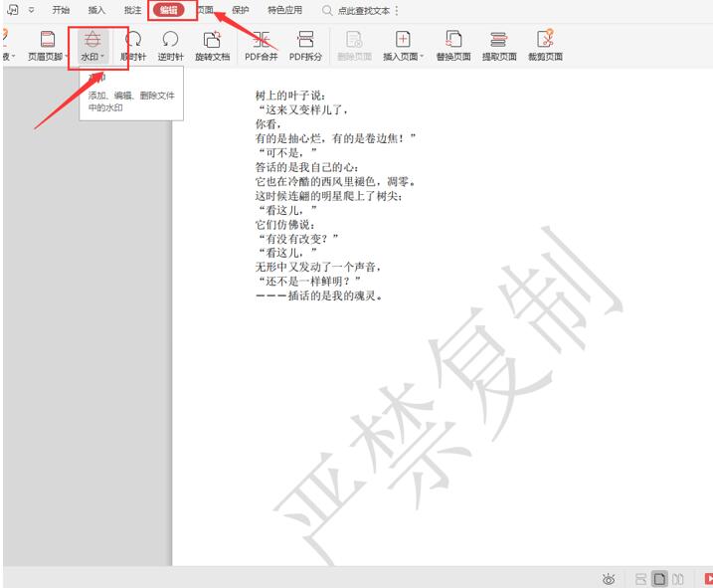The image size is (713, 588).
Task: Open the PDF合并 merge tool
Action: pos(261,46)
